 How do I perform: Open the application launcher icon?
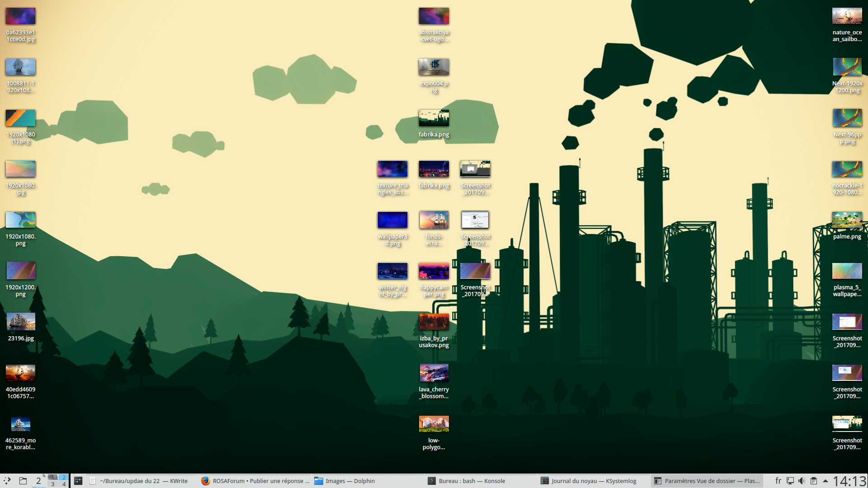click(x=7, y=481)
